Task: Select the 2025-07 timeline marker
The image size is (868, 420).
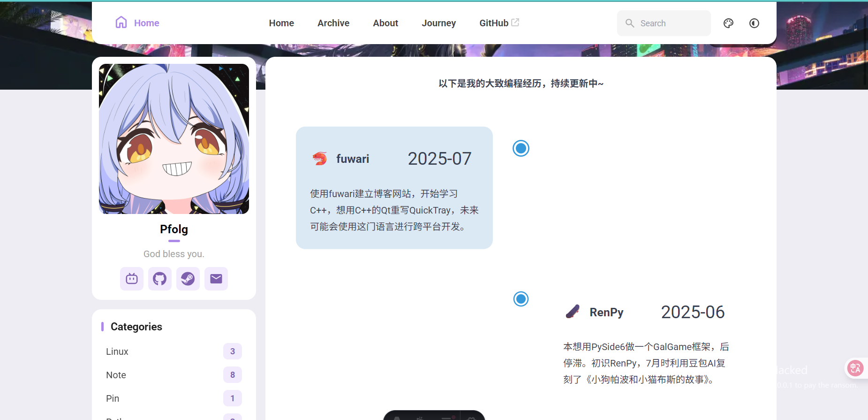Action: pos(521,148)
